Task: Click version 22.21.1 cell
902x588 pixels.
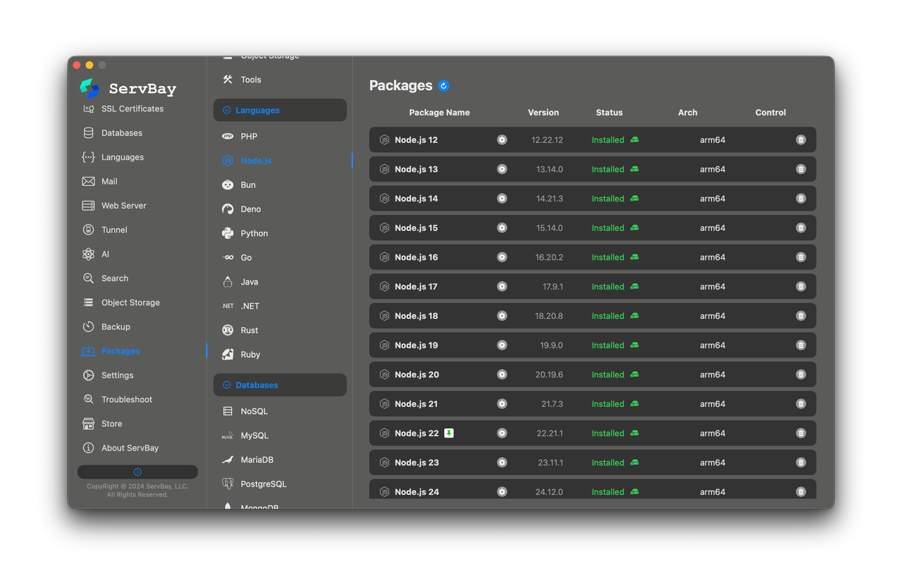Action: pos(550,433)
